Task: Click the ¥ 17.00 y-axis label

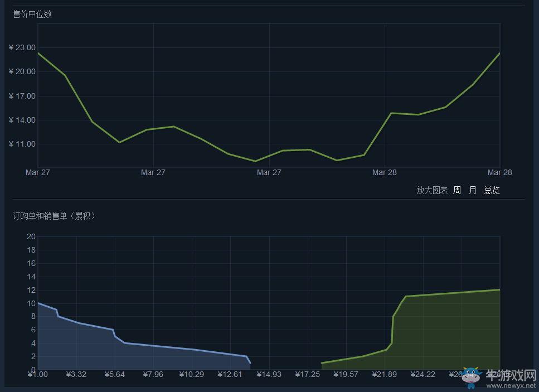Action: point(22,96)
